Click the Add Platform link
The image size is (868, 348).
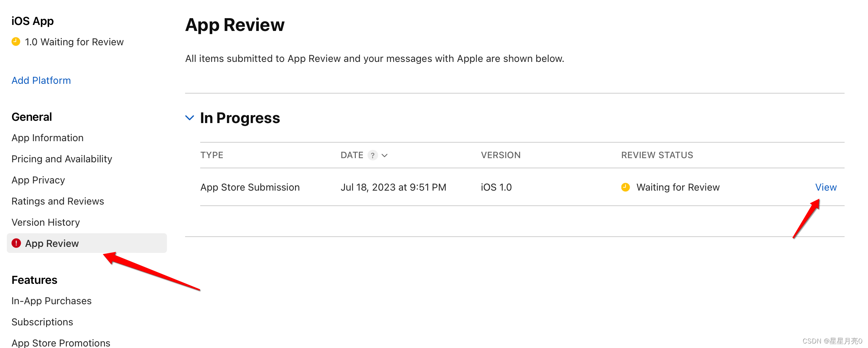point(41,80)
